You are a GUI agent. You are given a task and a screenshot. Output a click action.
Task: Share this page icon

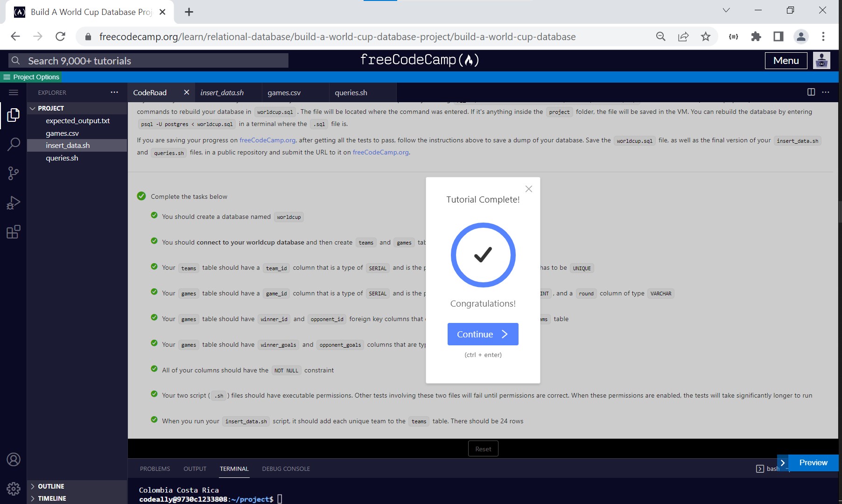[683, 36]
